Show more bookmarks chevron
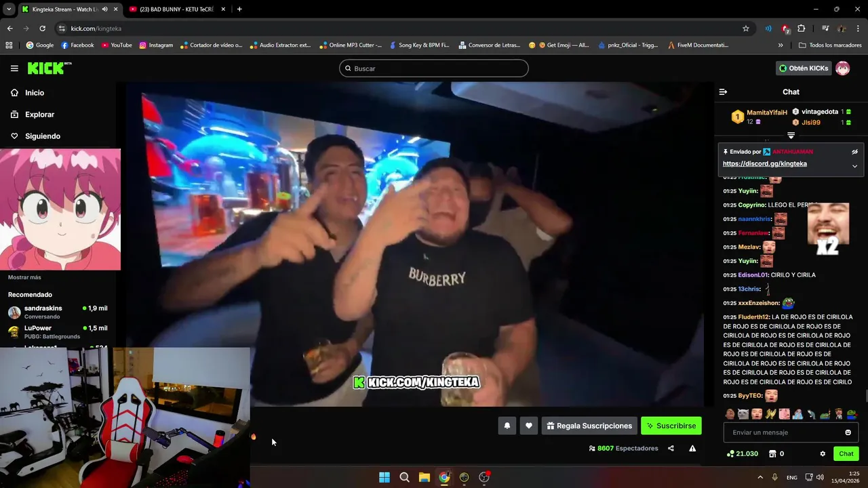 [x=781, y=45]
